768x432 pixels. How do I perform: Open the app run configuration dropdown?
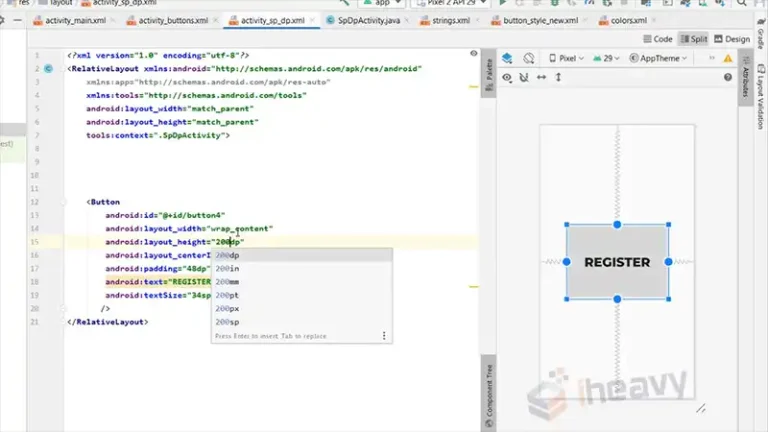pyautogui.click(x=382, y=2)
